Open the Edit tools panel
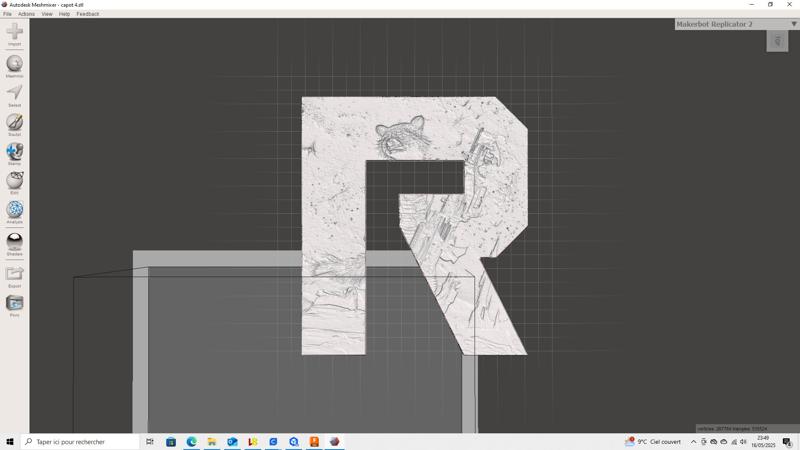 click(14, 180)
